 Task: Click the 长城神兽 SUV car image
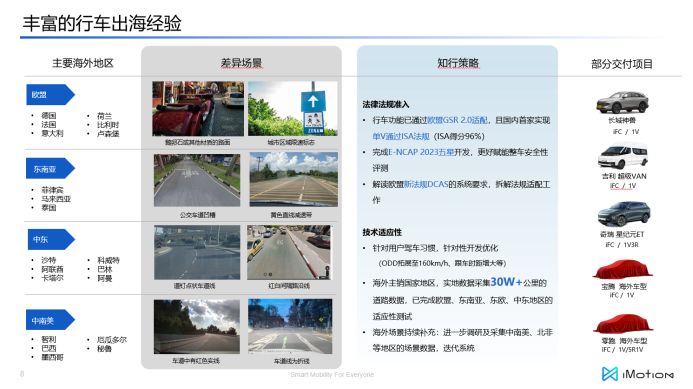[x=622, y=103]
